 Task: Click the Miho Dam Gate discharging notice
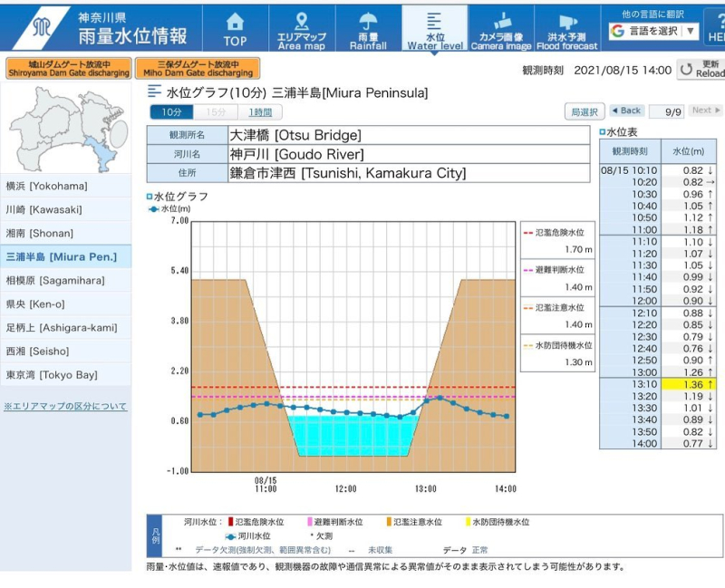pyautogui.click(x=197, y=68)
